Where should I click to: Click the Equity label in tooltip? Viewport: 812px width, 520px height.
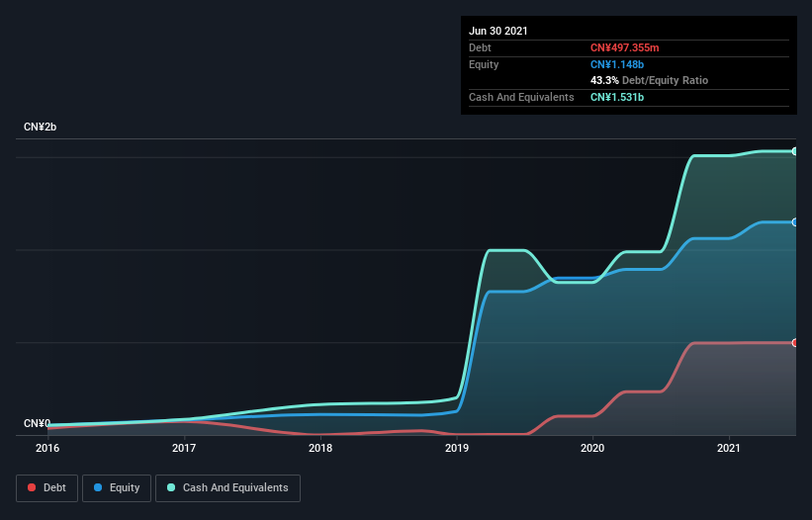tap(484, 64)
